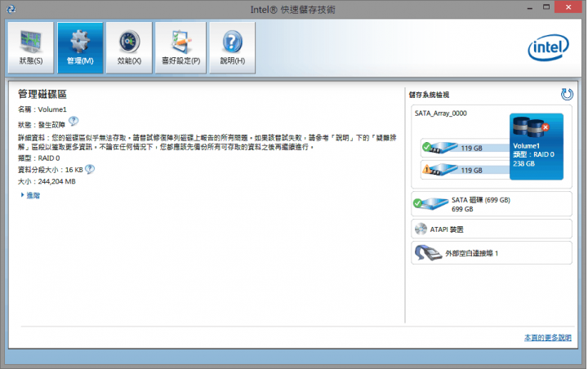Click the 類型：RAID 0 text
Viewport: 588px width, 369px height.
point(39,158)
